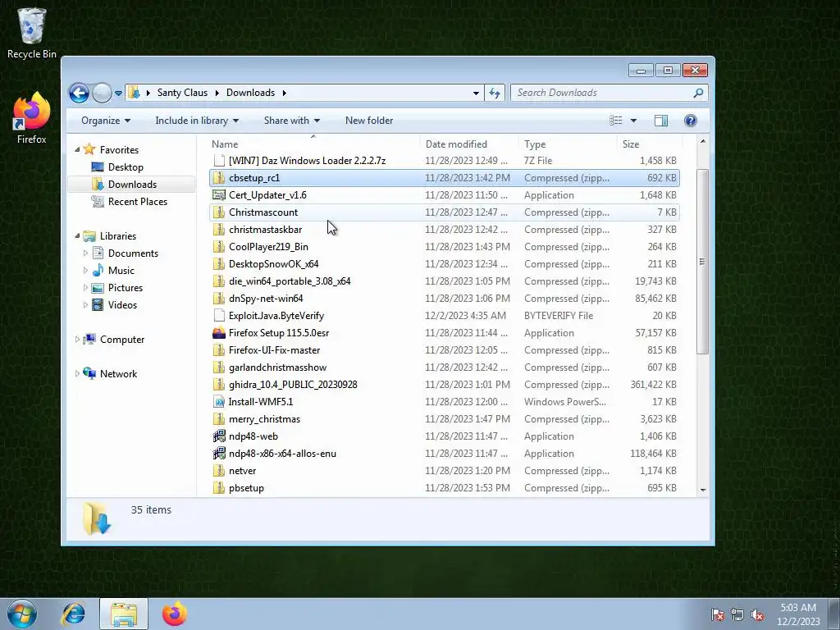Sort files by Size column
Viewport: 840px width, 630px height.
(x=650, y=144)
